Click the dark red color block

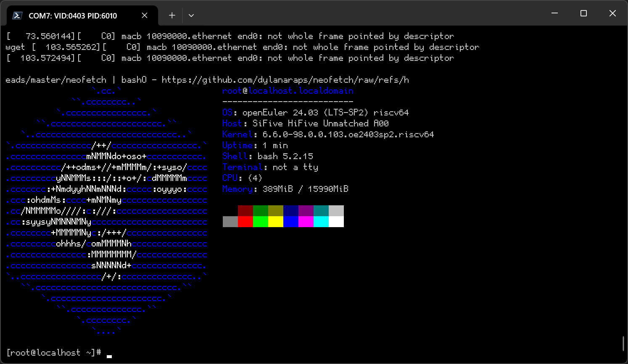(x=245, y=211)
